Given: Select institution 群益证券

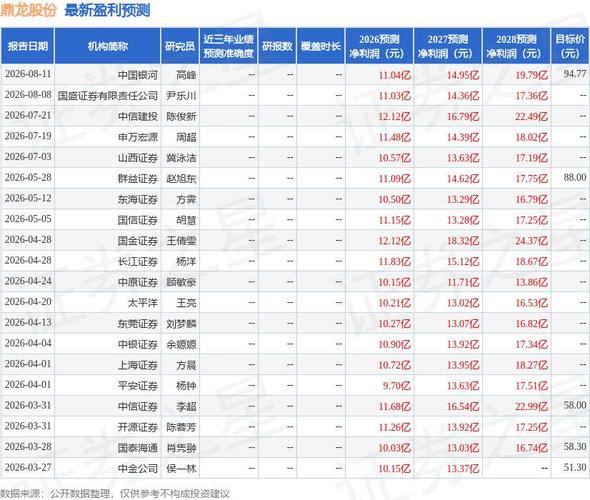Looking at the screenshot, I should [138, 179].
